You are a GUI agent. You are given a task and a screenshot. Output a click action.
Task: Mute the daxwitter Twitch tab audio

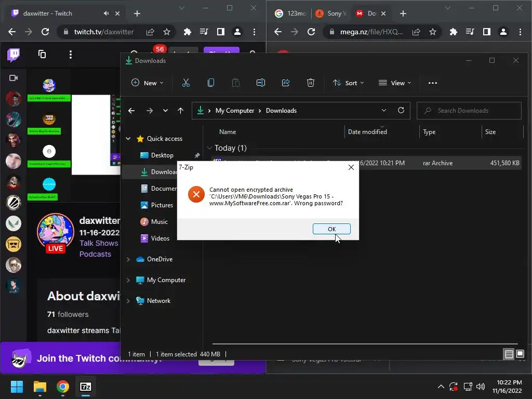[106, 13]
